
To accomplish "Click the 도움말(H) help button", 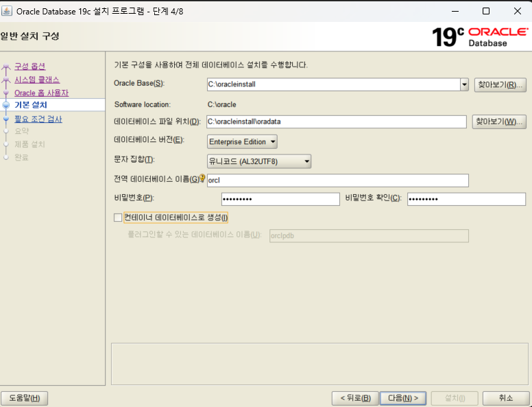I will tap(24, 398).
